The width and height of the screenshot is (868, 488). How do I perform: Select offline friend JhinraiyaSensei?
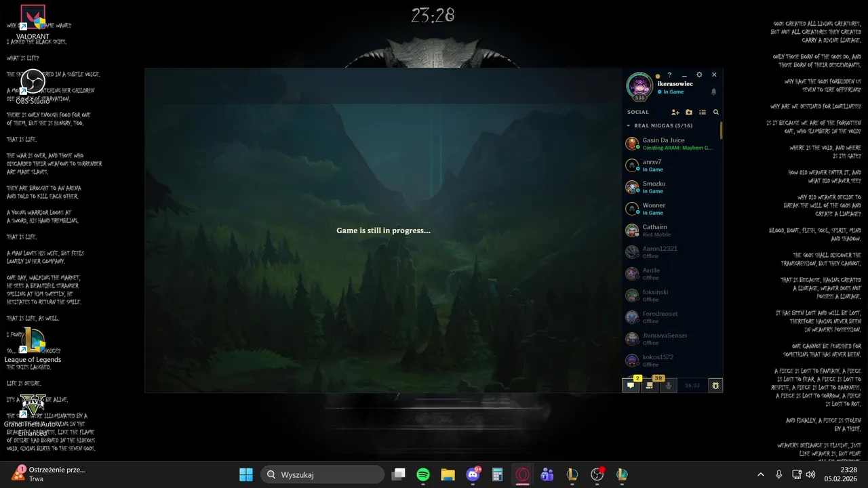(x=671, y=339)
